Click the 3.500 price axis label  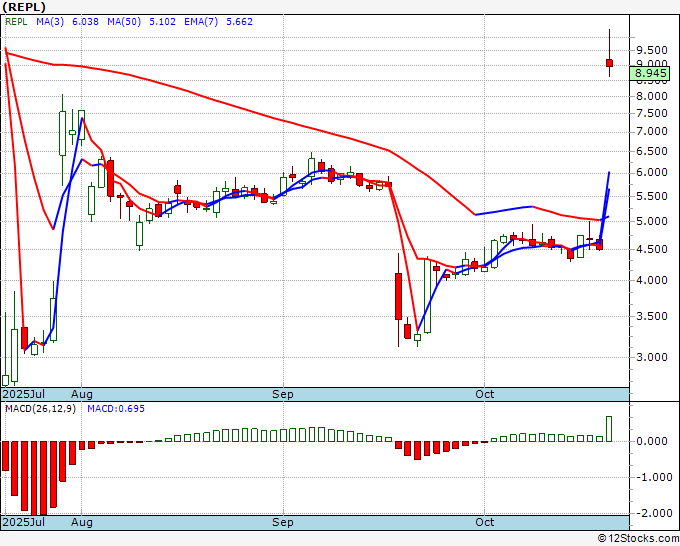[651, 316]
